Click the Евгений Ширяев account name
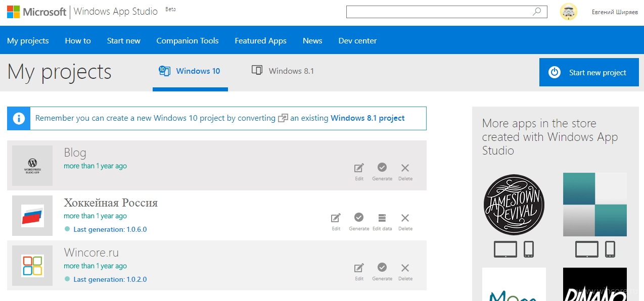The height and width of the screenshot is (301, 644). pyautogui.click(x=615, y=12)
